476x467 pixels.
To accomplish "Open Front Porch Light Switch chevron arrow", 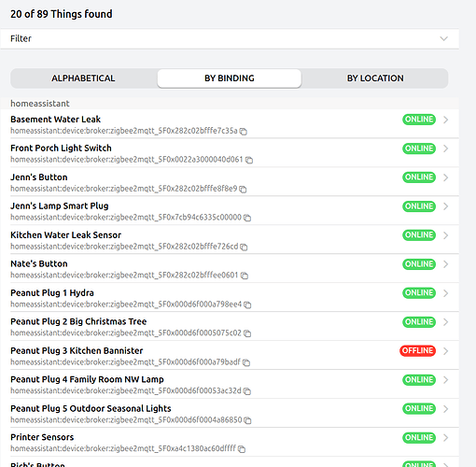I will [446, 149].
